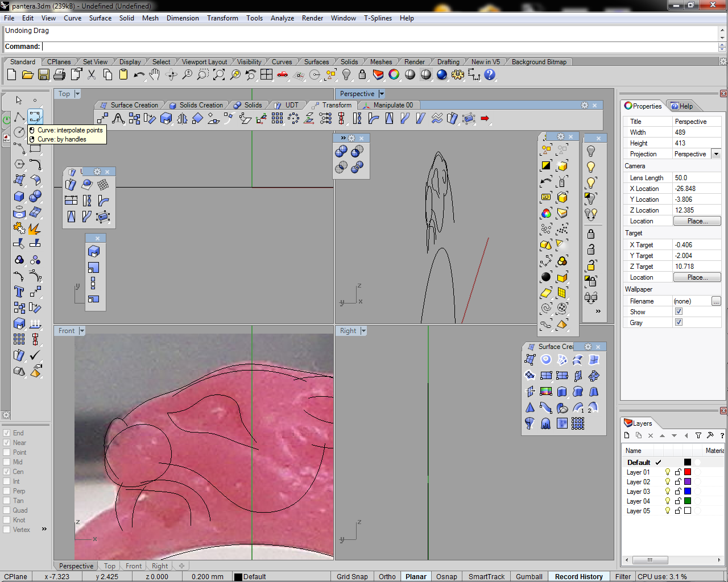Click the Explode tool icon
728x582 pixels.
pyautogui.click(x=35, y=228)
